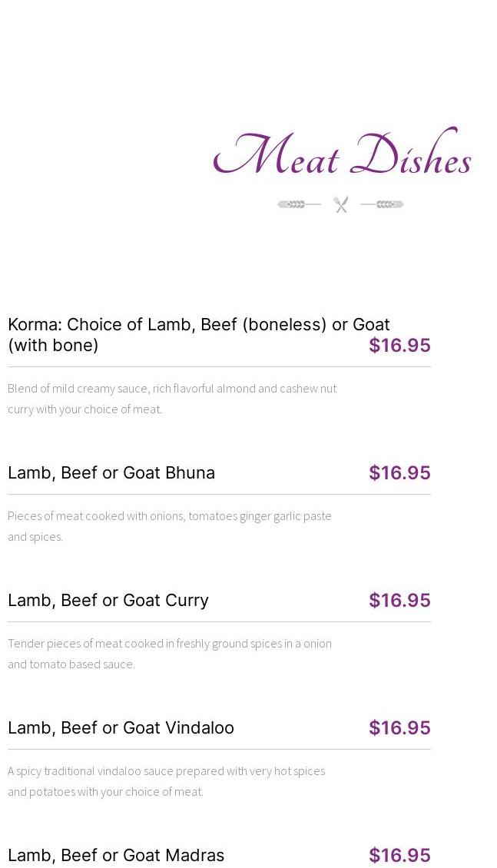Click the Korma almond cashew description
The width and height of the screenshot is (497, 868).
click(x=172, y=398)
